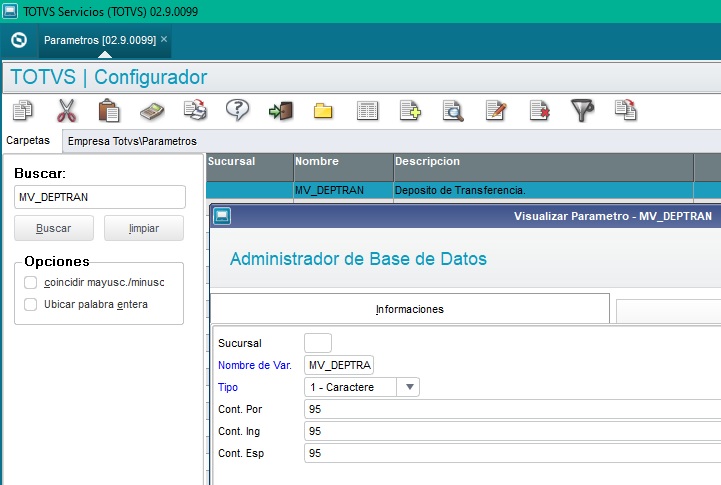Viewport: 721px width, 485px height.
Task: Click the Buscar search input field
Action: [100, 197]
